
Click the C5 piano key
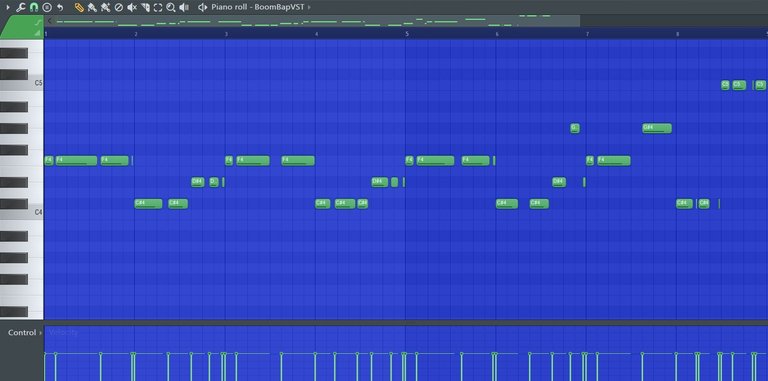coord(22,85)
